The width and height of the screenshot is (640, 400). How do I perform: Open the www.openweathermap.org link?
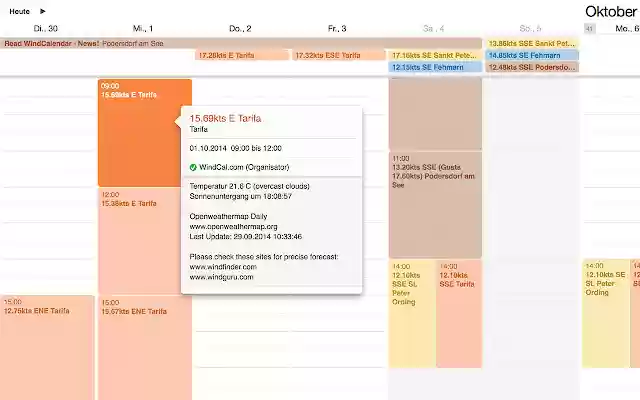[x=233, y=227]
